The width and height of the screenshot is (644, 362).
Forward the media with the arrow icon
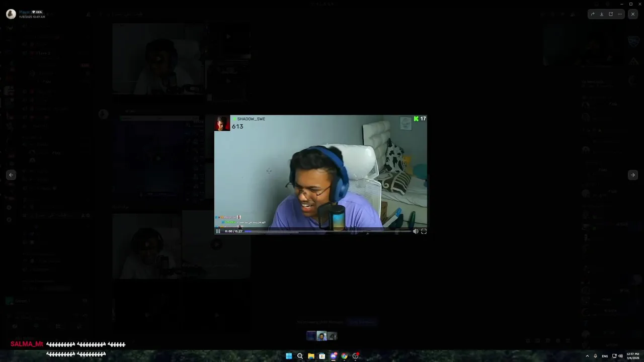[x=593, y=14]
